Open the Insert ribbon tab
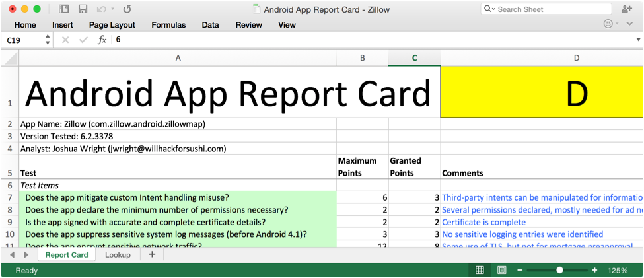The height and width of the screenshot is (278, 644). coord(63,25)
